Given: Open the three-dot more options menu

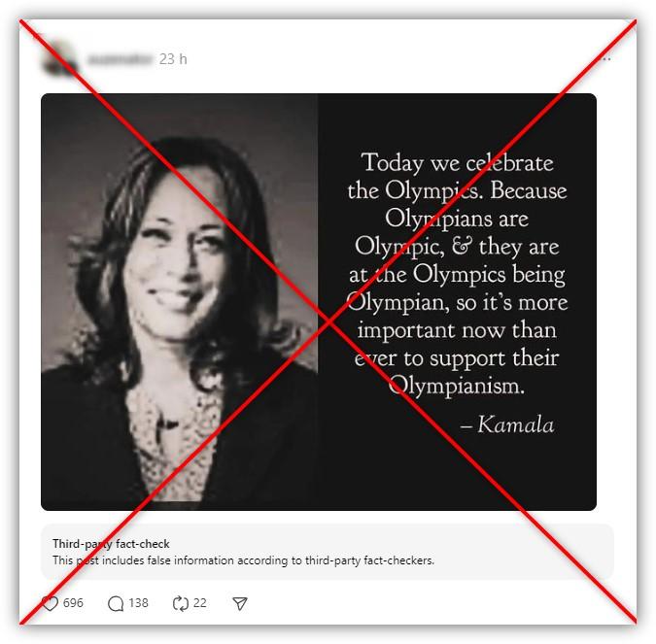Looking at the screenshot, I should (606, 59).
